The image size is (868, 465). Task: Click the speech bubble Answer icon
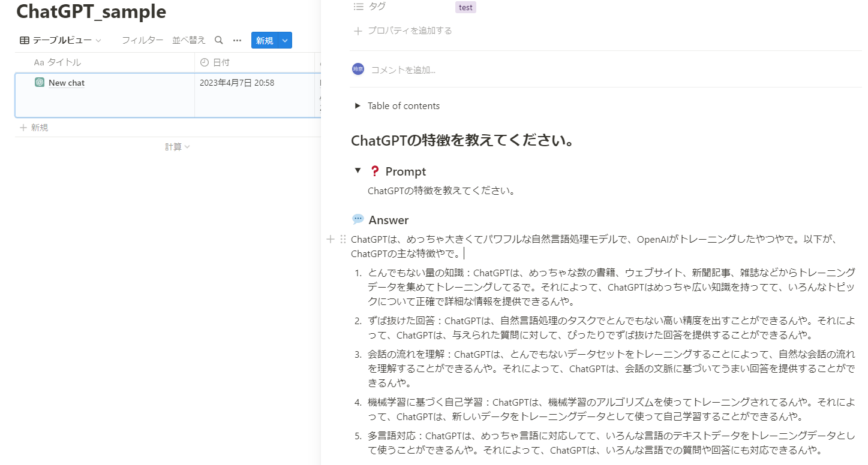[x=358, y=219]
